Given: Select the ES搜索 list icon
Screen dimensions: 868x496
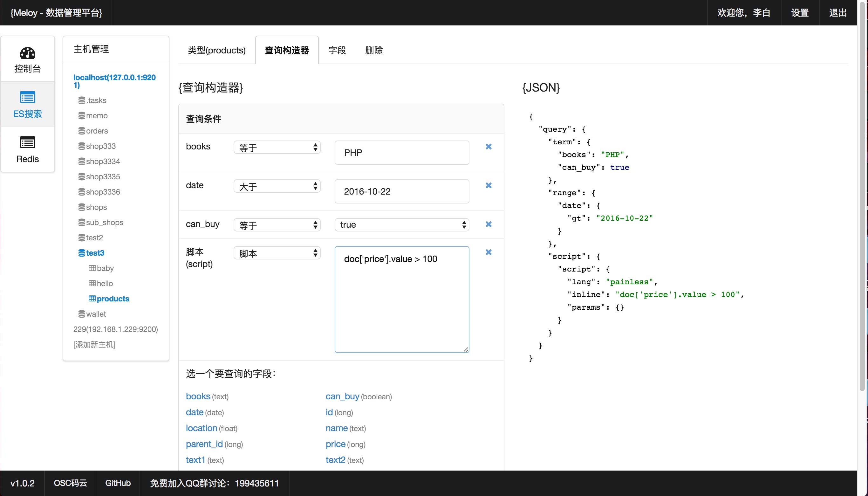Looking at the screenshot, I should (x=28, y=97).
